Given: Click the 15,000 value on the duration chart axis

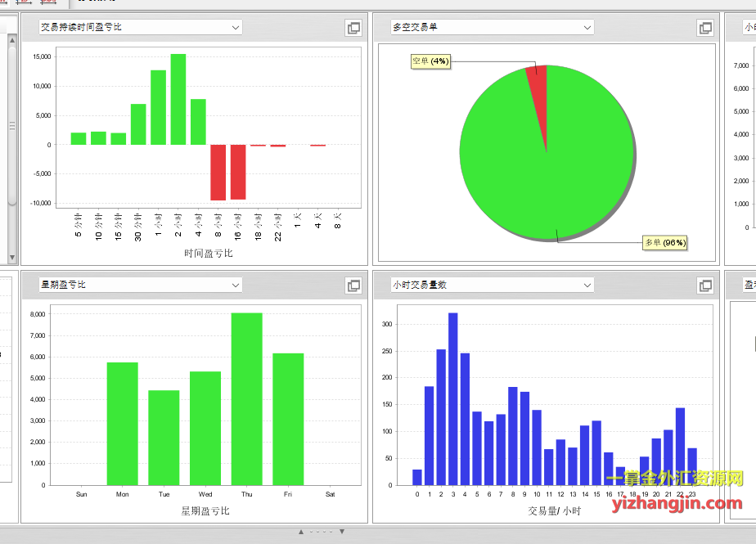Looking at the screenshot, I should (x=42, y=57).
